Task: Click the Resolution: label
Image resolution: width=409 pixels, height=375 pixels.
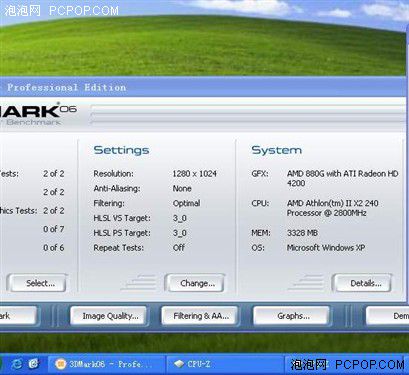Action: click(113, 174)
